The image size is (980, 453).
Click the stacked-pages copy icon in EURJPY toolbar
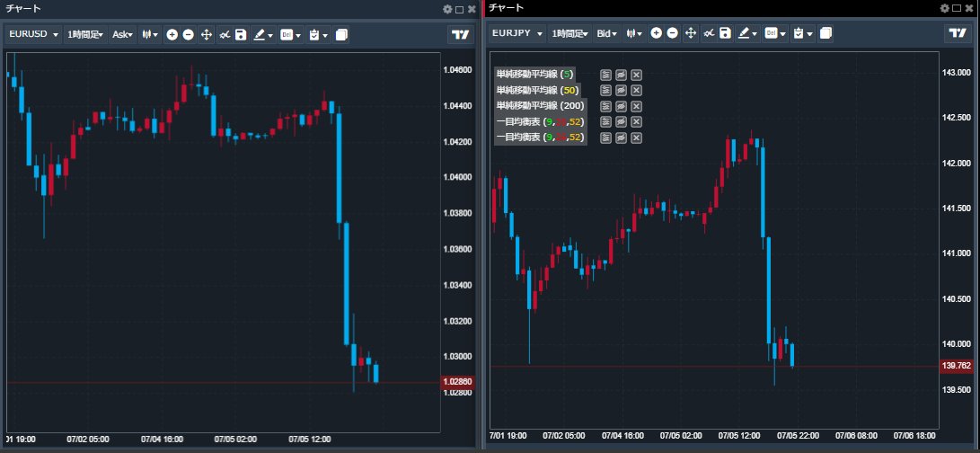point(825,34)
